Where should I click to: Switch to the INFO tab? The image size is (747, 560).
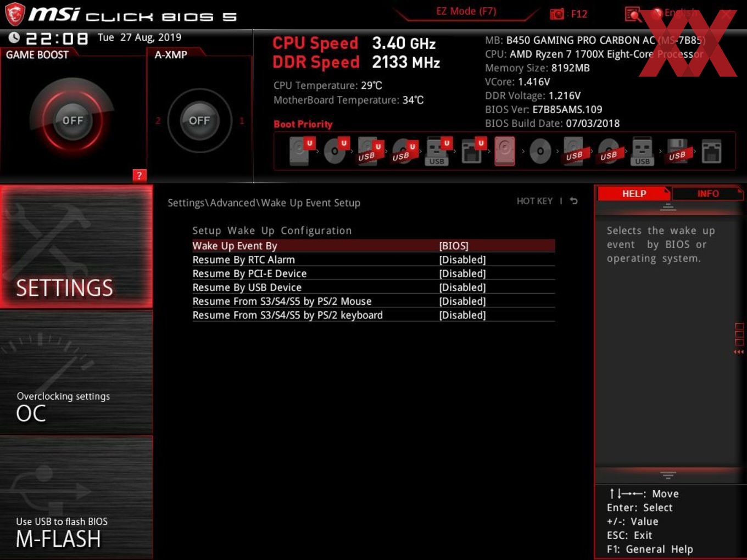coord(708,193)
